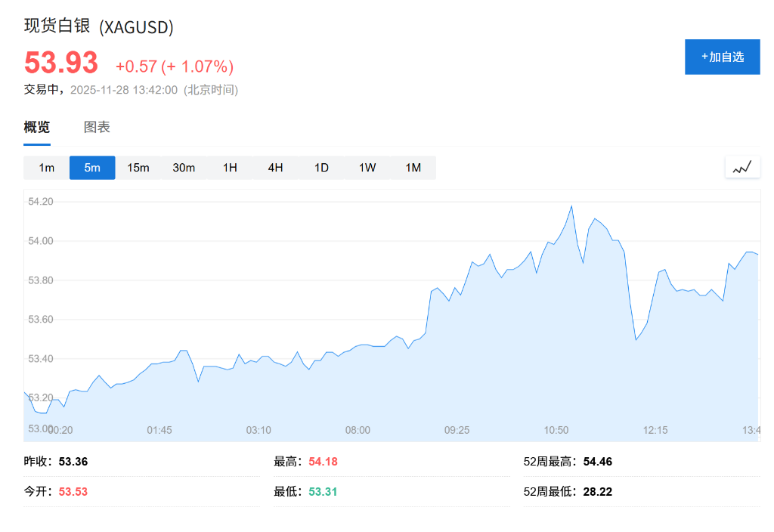Image resolution: width=774 pixels, height=532 pixels.
Task: Open the chart style icon above the chart
Action: [741, 166]
